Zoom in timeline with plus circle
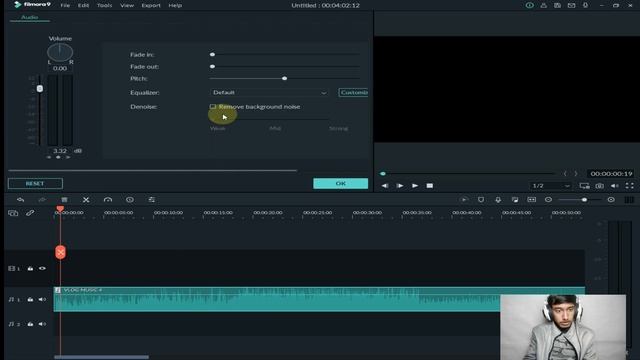 611,200
